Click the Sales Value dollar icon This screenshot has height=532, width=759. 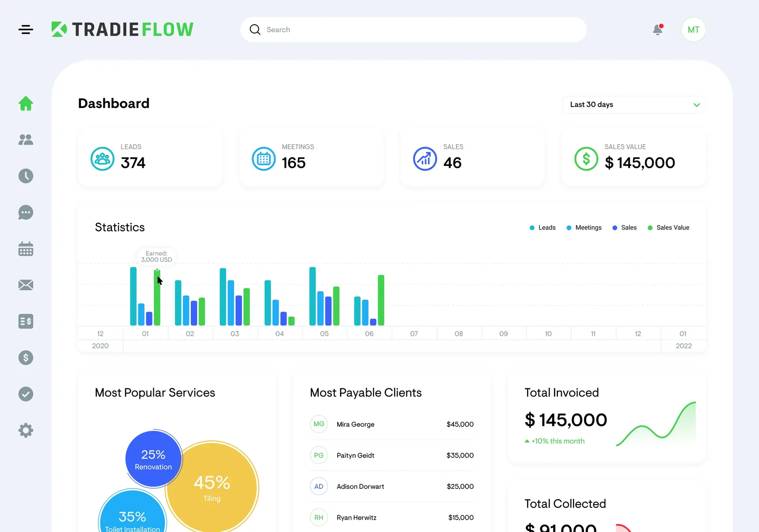point(586,159)
